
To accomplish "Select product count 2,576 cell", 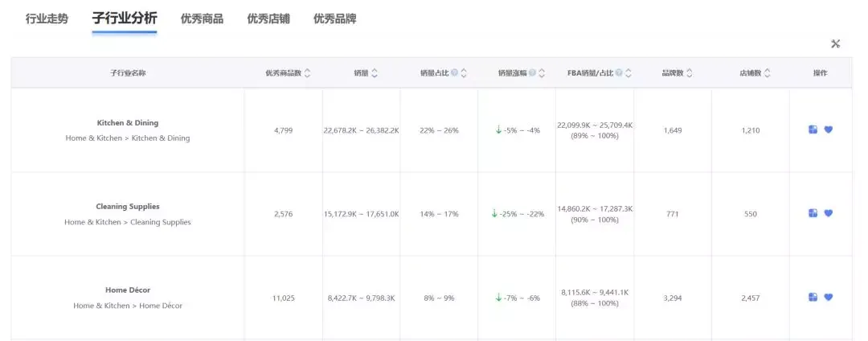I will point(283,214).
